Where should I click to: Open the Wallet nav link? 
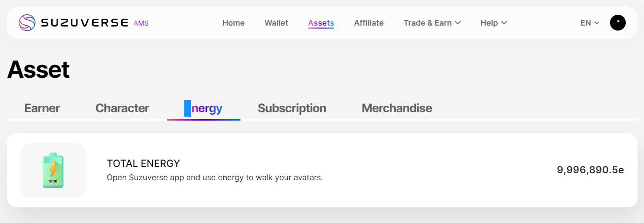point(276,23)
